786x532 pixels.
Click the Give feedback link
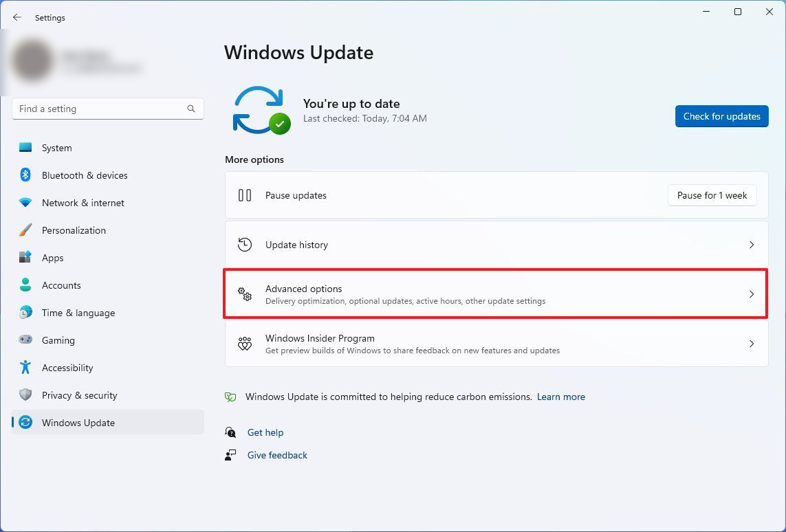pyautogui.click(x=277, y=455)
